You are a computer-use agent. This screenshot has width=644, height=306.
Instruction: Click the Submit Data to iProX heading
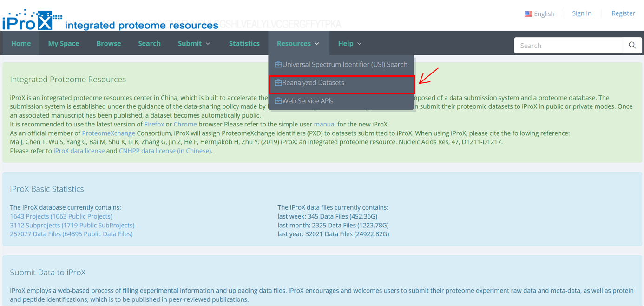click(x=48, y=273)
